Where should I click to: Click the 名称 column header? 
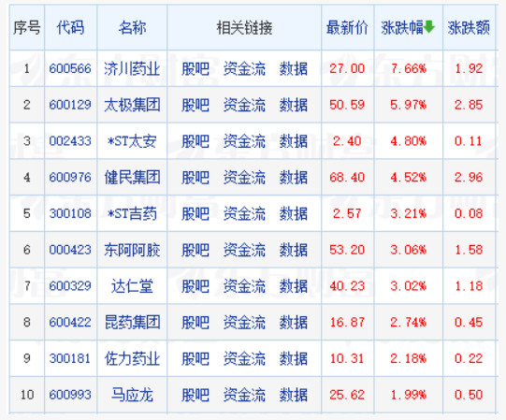tap(132, 27)
